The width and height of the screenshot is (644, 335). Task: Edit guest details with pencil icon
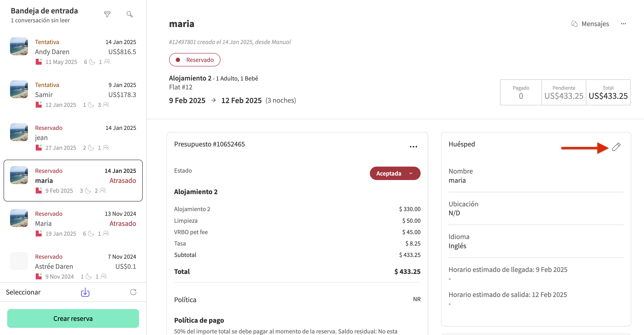(616, 147)
